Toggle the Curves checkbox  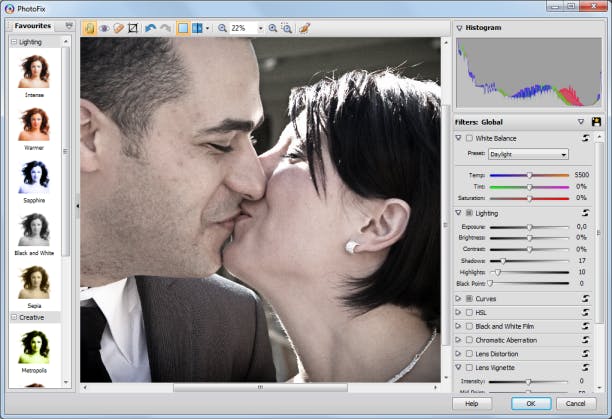pos(469,298)
